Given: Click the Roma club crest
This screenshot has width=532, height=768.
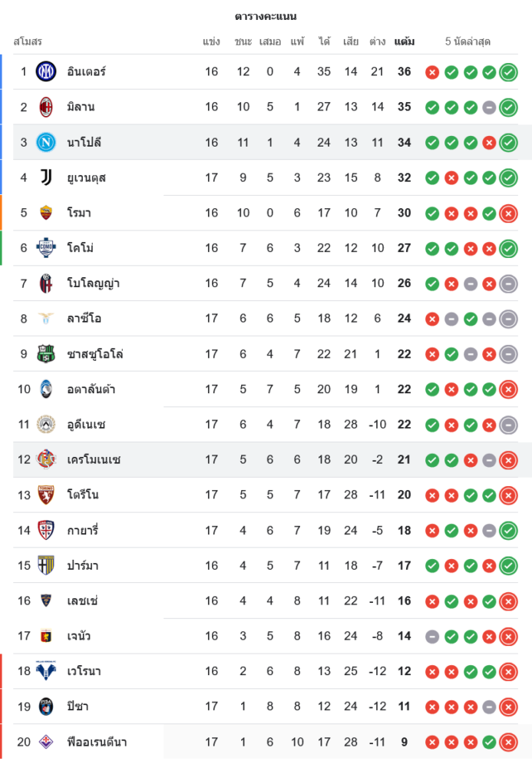Looking at the screenshot, I should tap(46, 213).
